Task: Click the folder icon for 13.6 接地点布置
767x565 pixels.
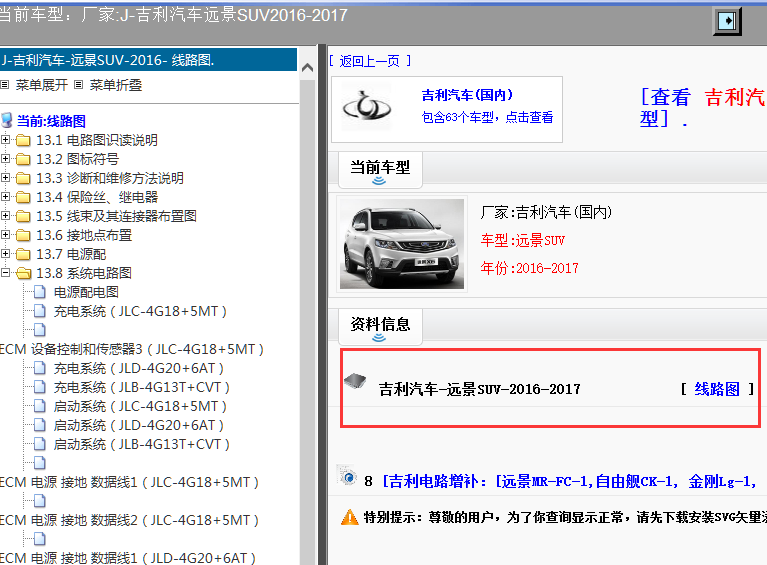Action: pos(23,235)
